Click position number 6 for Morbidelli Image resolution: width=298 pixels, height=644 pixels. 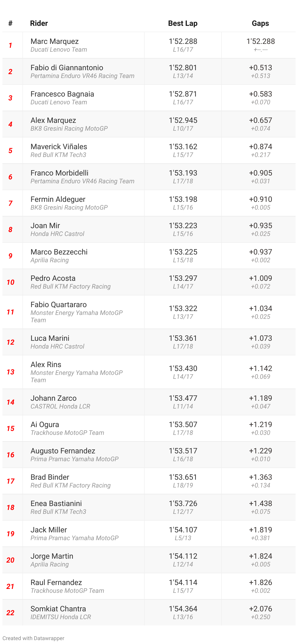click(x=10, y=177)
